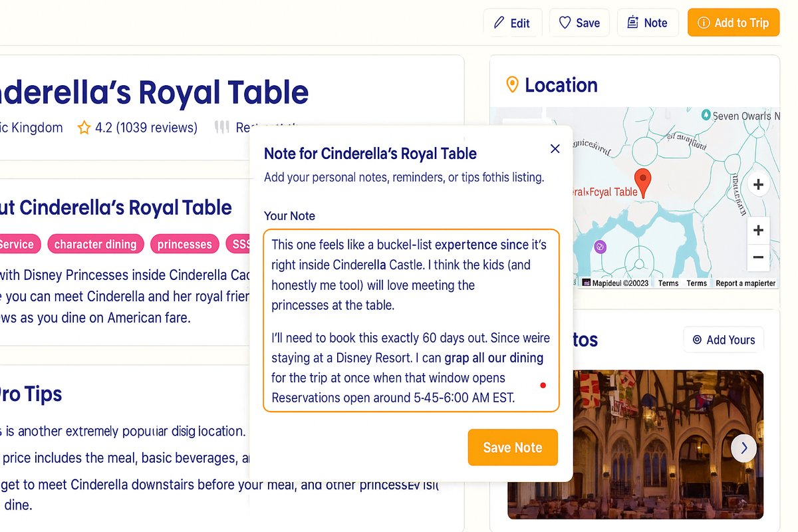Click the star rating icon

[x=84, y=128]
